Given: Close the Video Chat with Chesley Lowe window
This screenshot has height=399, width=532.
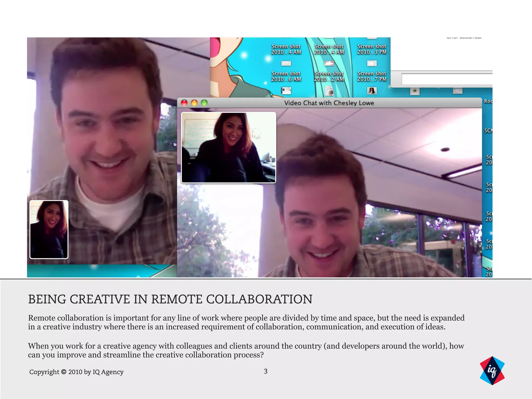Looking at the screenshot, I should pos(184,103).
